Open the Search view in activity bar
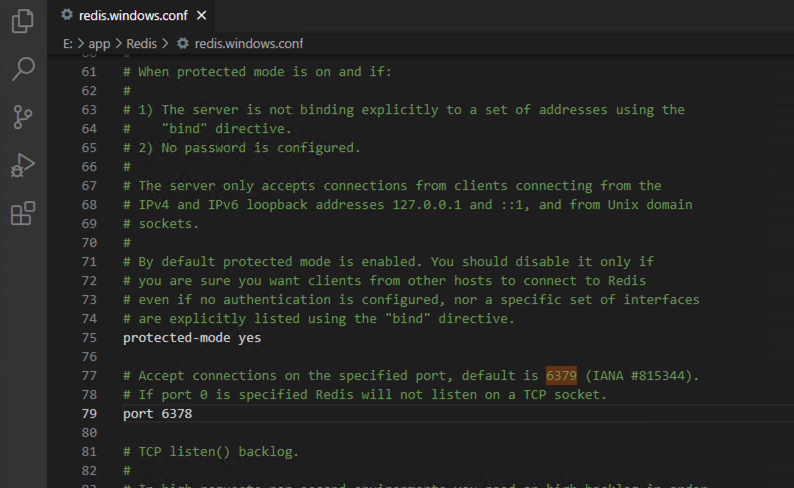 tap(22, 69)
